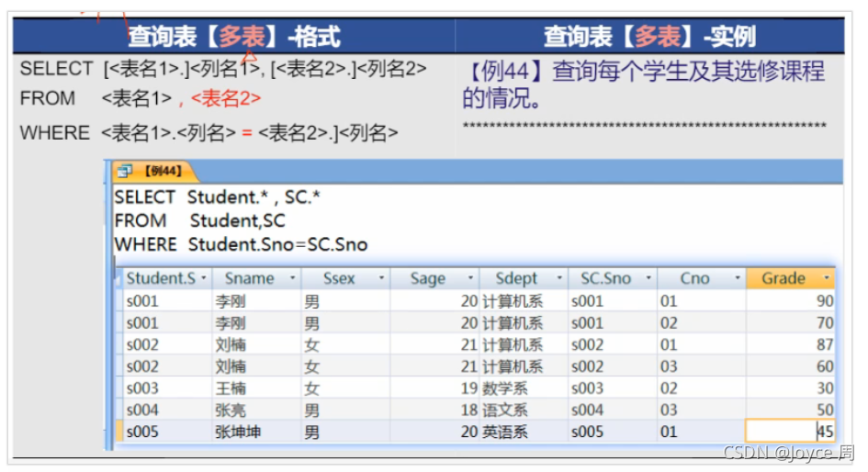The width and height of the screenshot is (868, 472).
Task: Click the heading 查询表【多表】-格式
Action: [234, 37]
